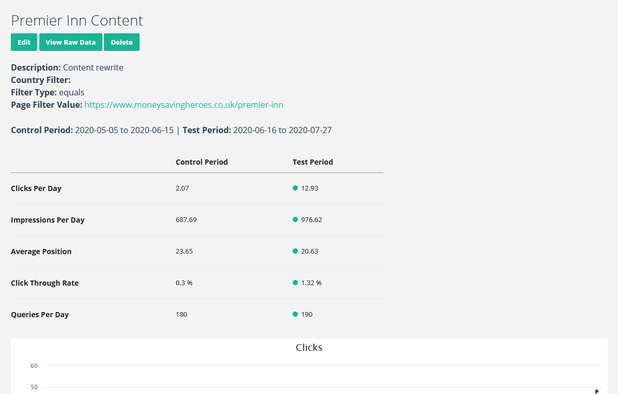
Task: Click the 'Test Period' column header
Action: click(313, 162)
